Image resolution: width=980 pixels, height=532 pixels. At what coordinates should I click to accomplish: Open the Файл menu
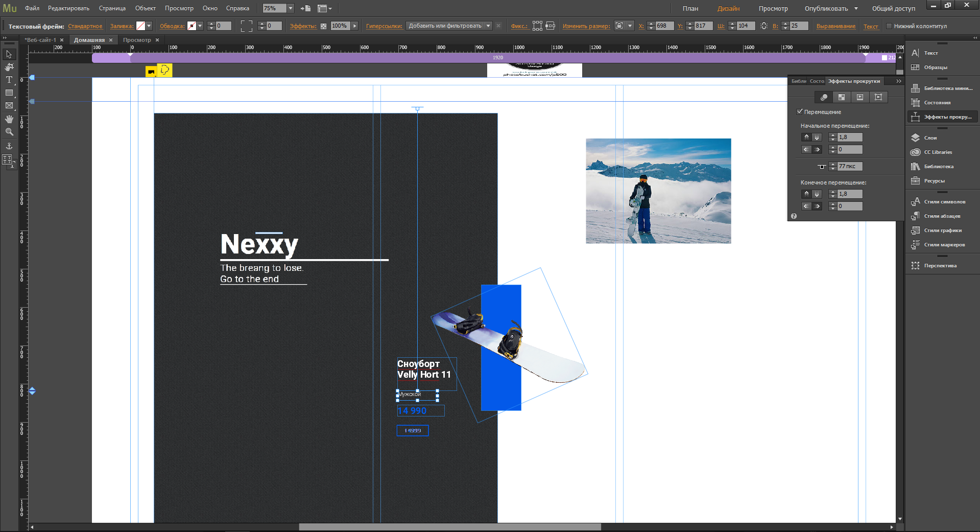coord(32,8)
